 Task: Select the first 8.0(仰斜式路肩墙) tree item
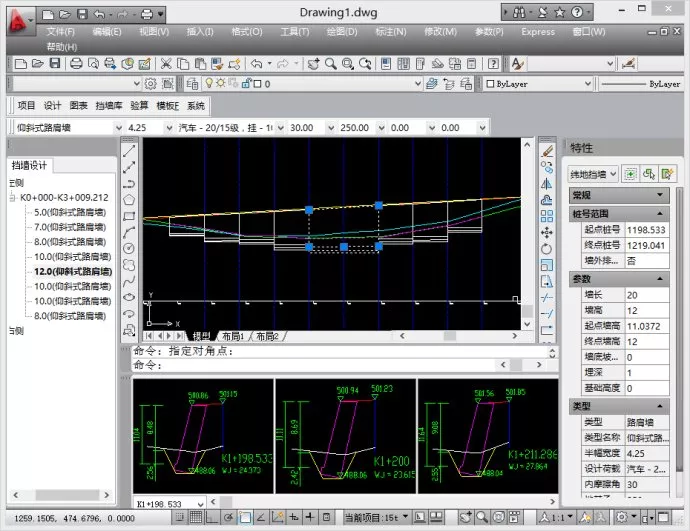click(x=70, y=241)
